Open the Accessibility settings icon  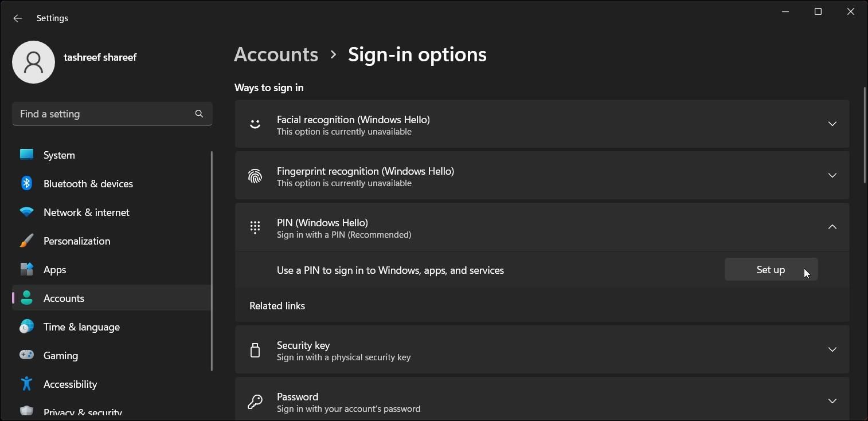tap(26, 384)
